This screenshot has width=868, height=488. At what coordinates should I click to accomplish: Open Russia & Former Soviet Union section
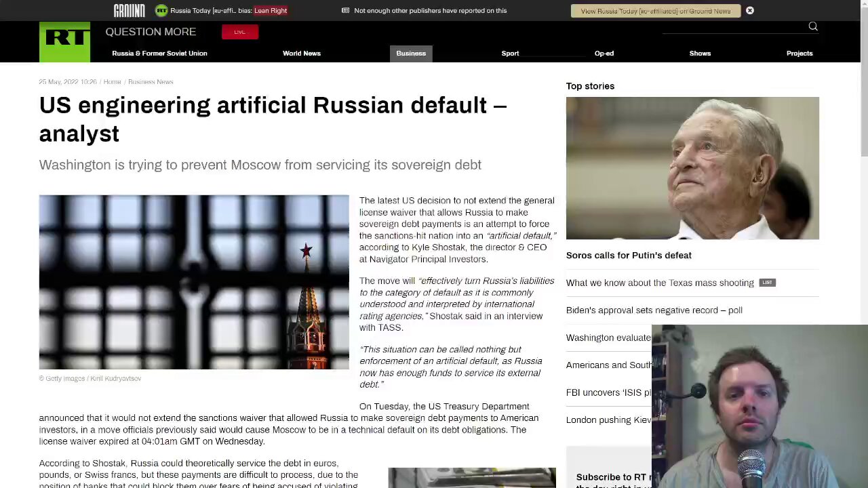pyautogui.click(x=159, y=54)
